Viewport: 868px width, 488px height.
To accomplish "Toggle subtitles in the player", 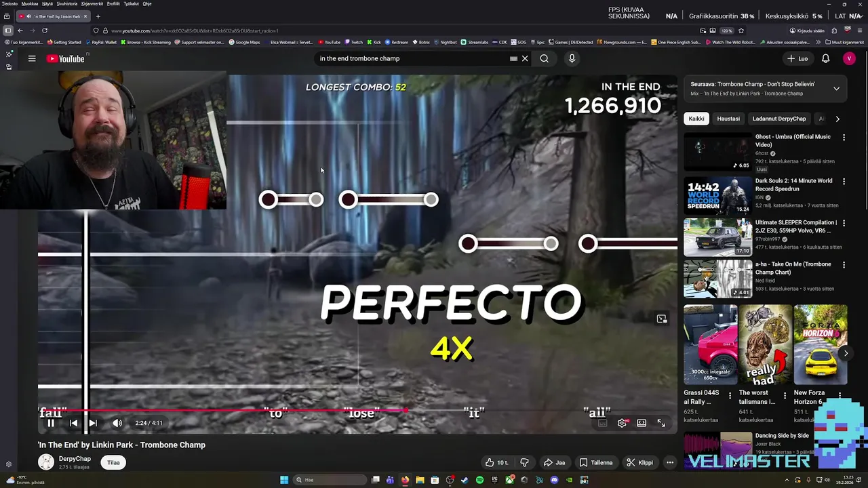I will click(x=602, y=423).
